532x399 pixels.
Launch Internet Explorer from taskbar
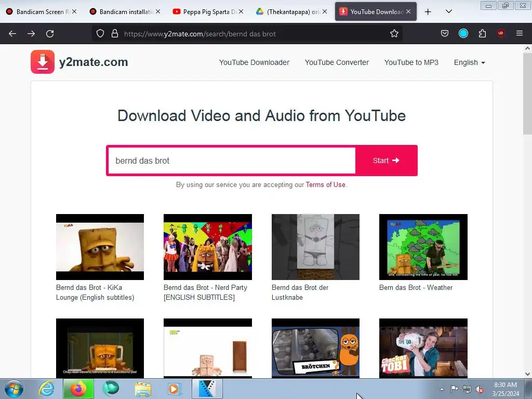pyautogui.click(x=46, y=389)
